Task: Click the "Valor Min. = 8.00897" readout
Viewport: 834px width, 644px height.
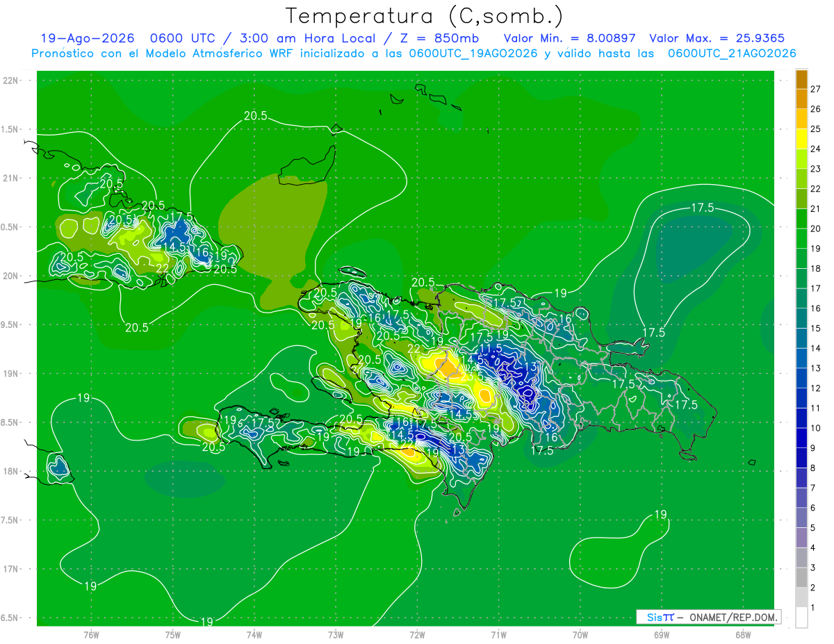Action: coord(569,38)
